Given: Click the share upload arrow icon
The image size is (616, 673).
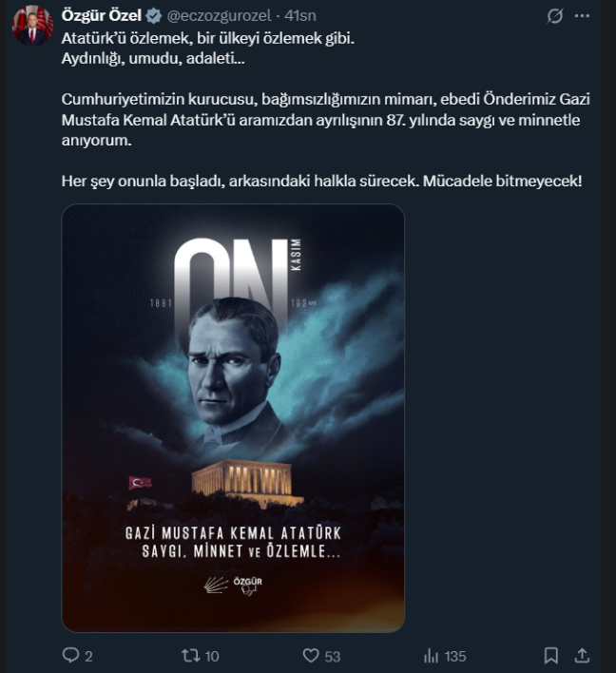Looking at the screenshot, I should [582, 655].
